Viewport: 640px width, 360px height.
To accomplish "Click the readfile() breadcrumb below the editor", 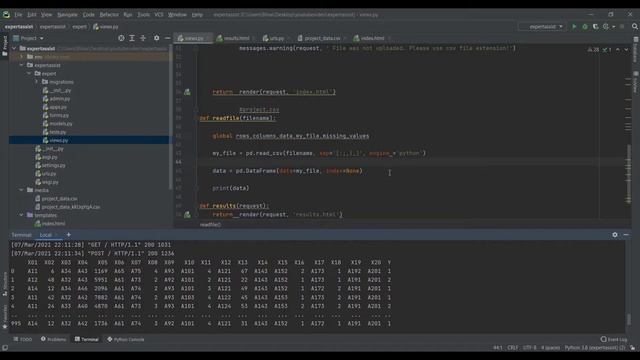I will pos(210,224).
